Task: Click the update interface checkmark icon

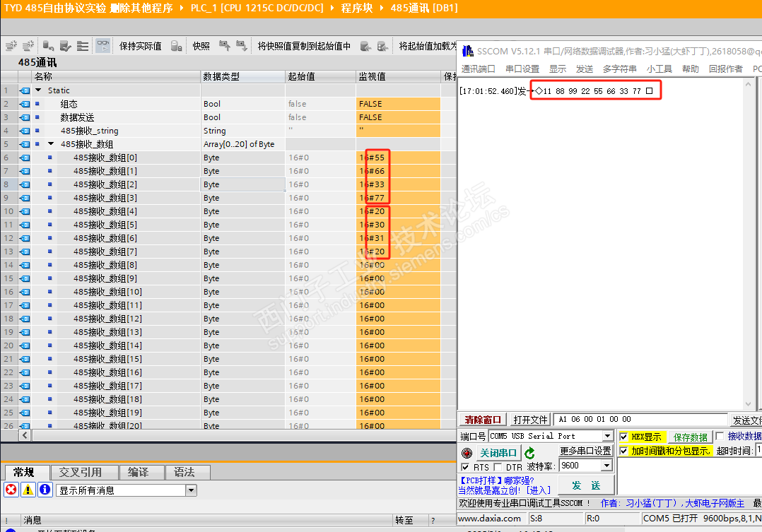Action: [66, 46]
